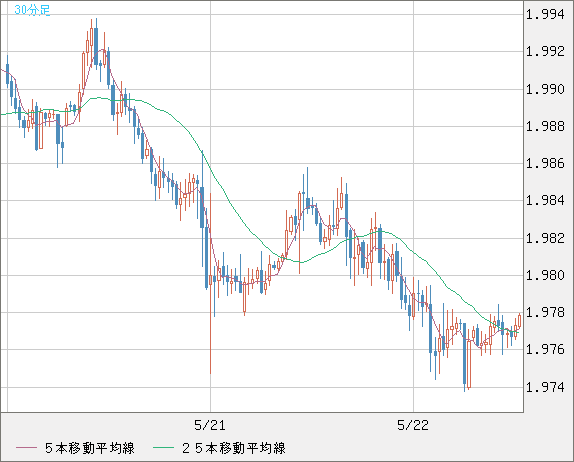The image size is (574, 462).
Task: Click the green 25-period MA legend line
Action: (163, 448)
